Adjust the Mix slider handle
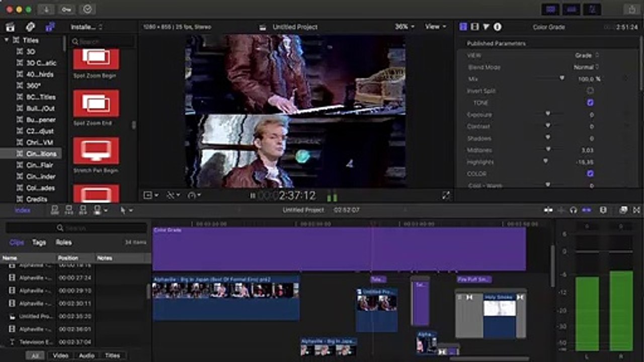 click(x=562, y=78)
